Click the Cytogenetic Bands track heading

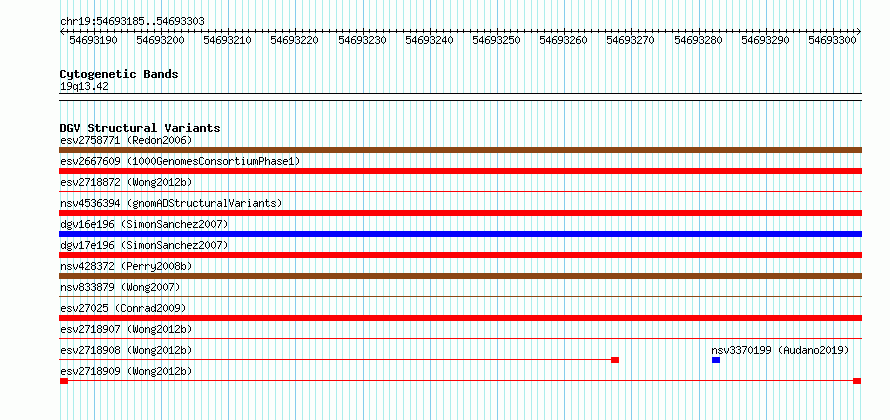click(x=119, y=74)
